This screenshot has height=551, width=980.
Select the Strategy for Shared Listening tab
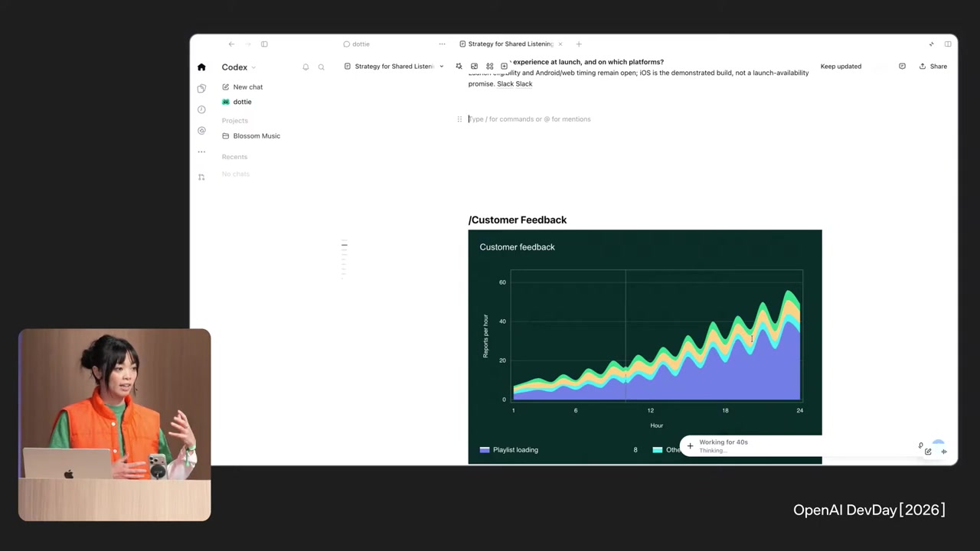pos(507,44)
